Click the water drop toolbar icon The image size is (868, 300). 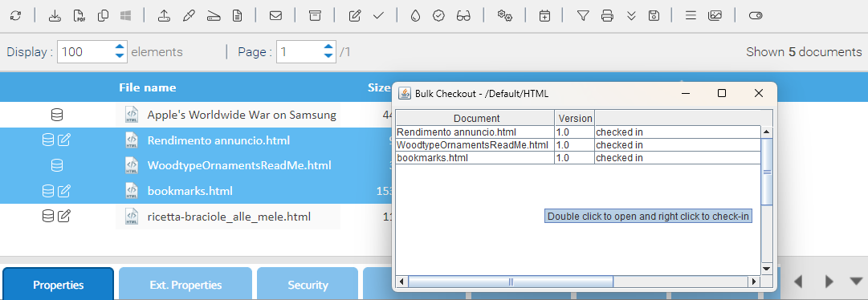[x=415, y=16]
